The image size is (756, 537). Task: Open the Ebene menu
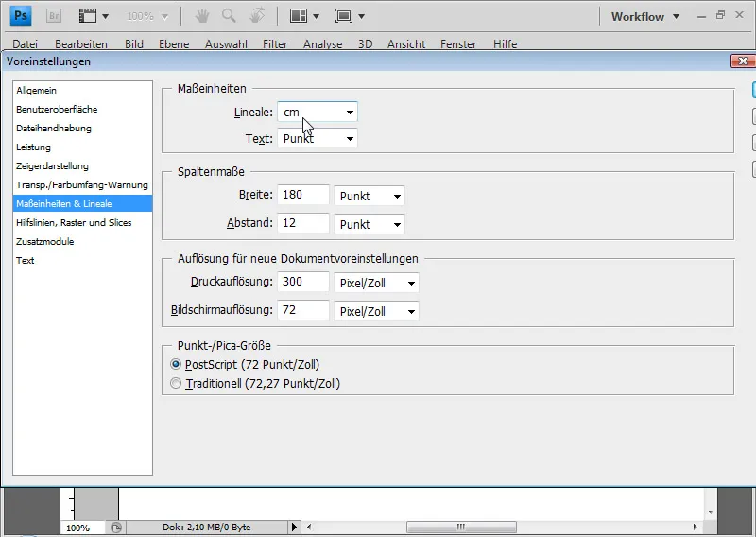pos(174,43)
